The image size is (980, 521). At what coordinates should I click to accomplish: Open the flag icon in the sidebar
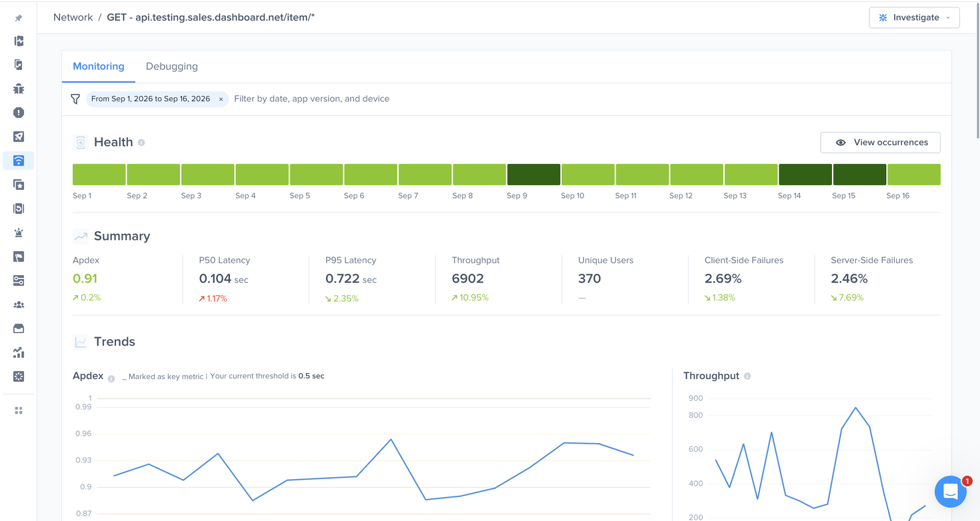[x=19, y=257]
